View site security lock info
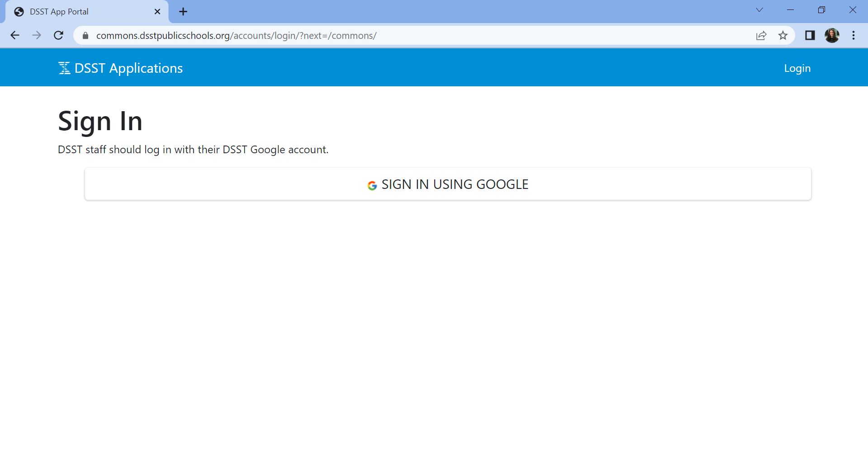Image resolution: width=868 pixels, height=461 pixels. tap(85, 36)
